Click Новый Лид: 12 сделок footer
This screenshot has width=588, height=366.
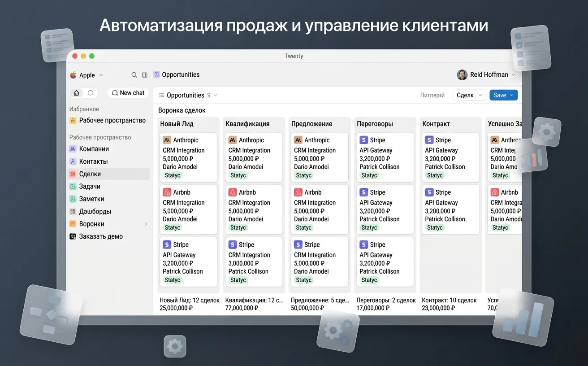coord(190,300)
